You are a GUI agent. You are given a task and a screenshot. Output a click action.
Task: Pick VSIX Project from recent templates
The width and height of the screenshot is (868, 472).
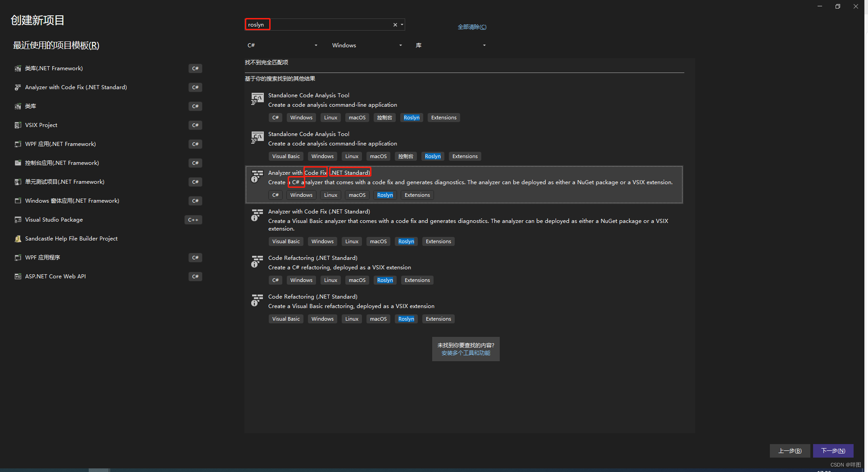tap(108, 125)
